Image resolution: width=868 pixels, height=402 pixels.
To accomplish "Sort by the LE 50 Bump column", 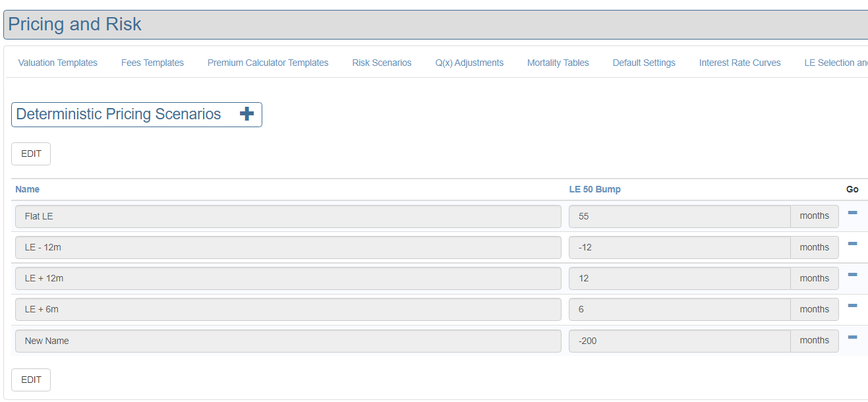I will click(594, 189).
